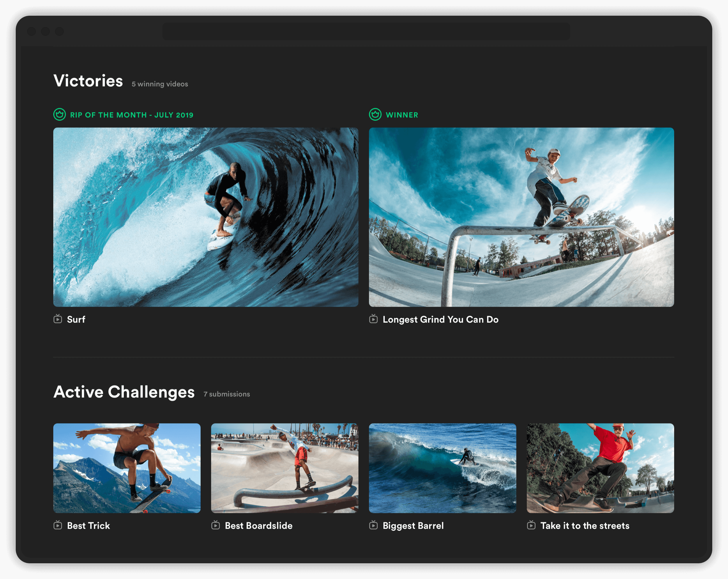The height and width of the screenshot is (579, 728).
Task: Open the skatepark rail grind winner thumbnail
Action: pos(521,217)
